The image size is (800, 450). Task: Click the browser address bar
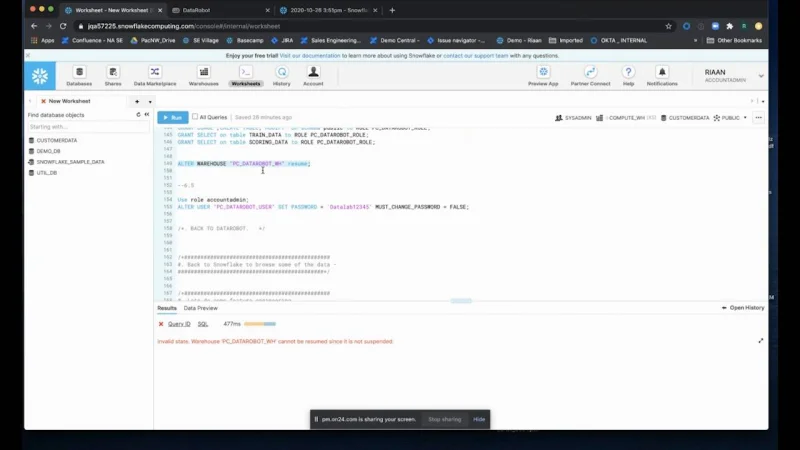point(369,26)
